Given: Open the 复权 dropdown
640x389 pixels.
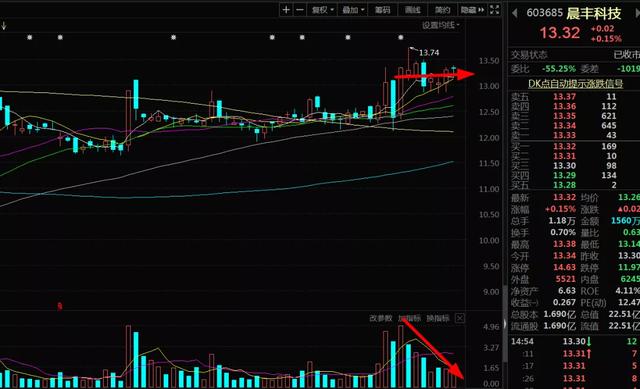Looking at the screenshot, I should pos(322,10).
